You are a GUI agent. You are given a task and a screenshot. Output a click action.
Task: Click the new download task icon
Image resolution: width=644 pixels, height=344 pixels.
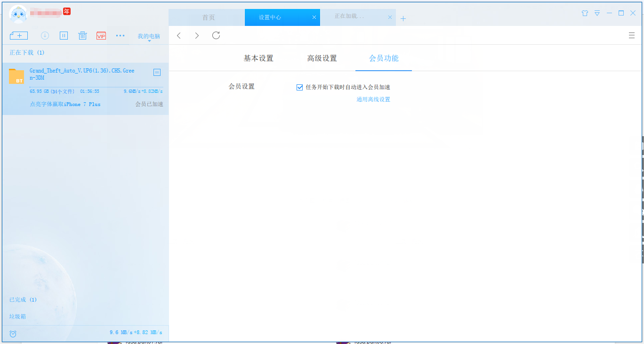[x=19, y=35]
